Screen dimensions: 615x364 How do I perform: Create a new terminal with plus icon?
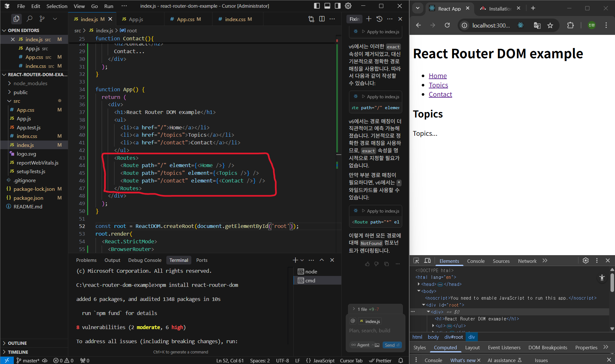(x=295, y=260)
